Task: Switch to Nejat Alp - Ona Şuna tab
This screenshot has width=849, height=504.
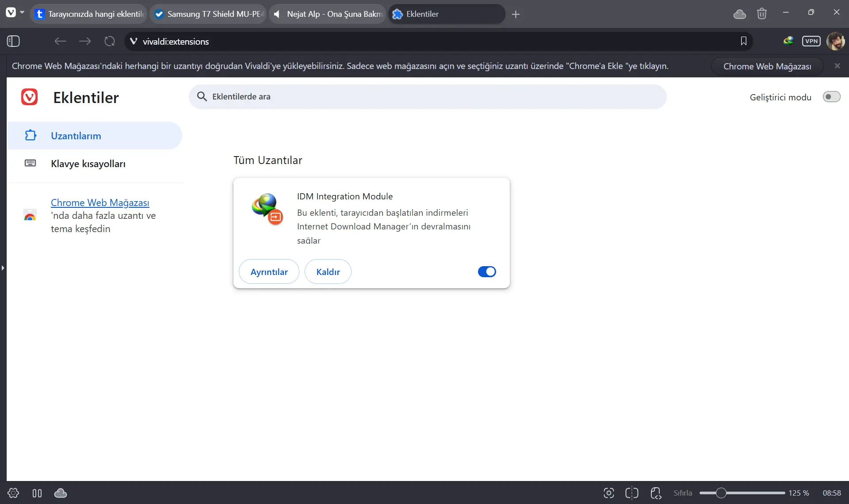Action: (x=328, y=14)
